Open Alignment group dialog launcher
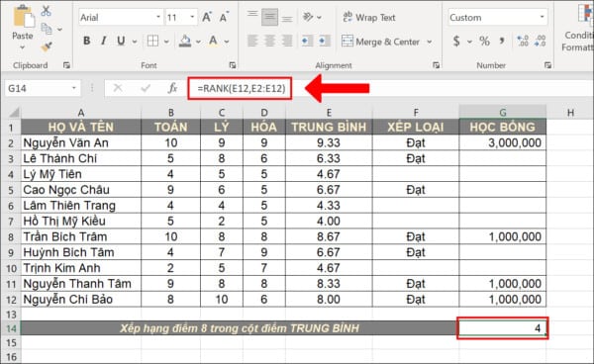 [436, 65]
